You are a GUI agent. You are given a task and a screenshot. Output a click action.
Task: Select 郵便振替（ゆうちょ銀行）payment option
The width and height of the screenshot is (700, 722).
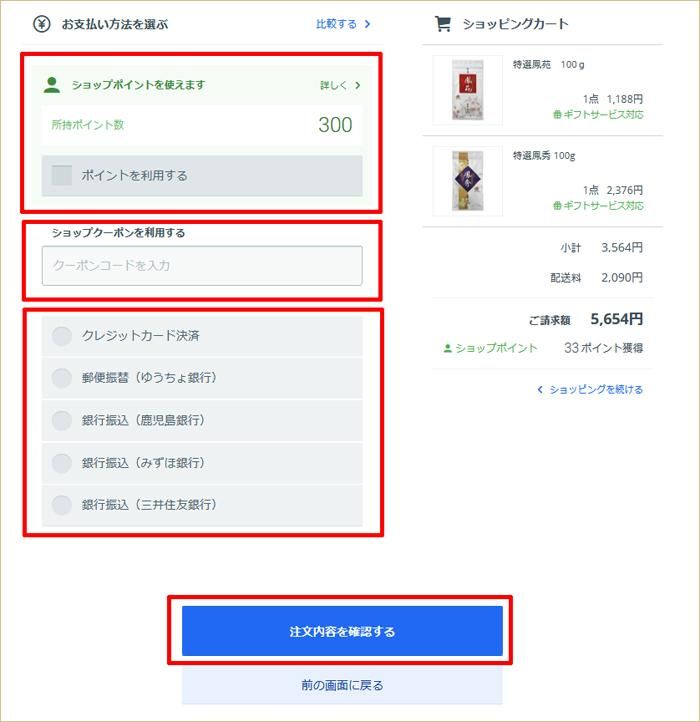[202, 378]
